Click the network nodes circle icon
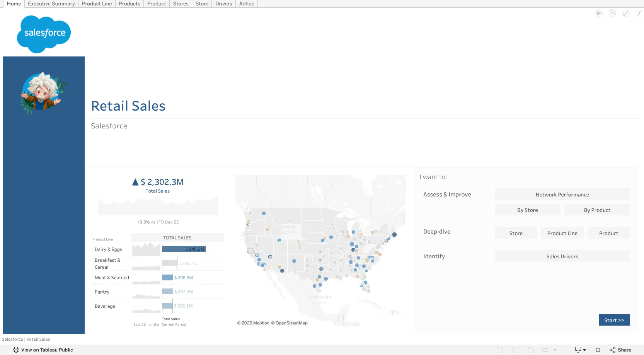The width and height of the screenshot is (644, 355). pyautogui.click(x=612, y=13)
